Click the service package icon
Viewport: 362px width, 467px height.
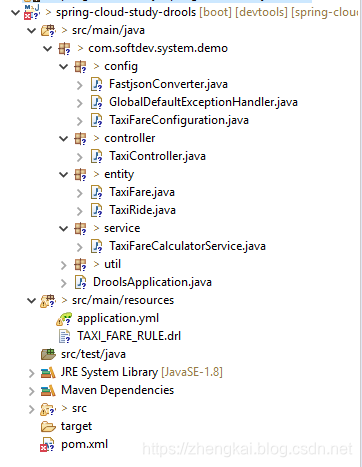coord(80,228)
